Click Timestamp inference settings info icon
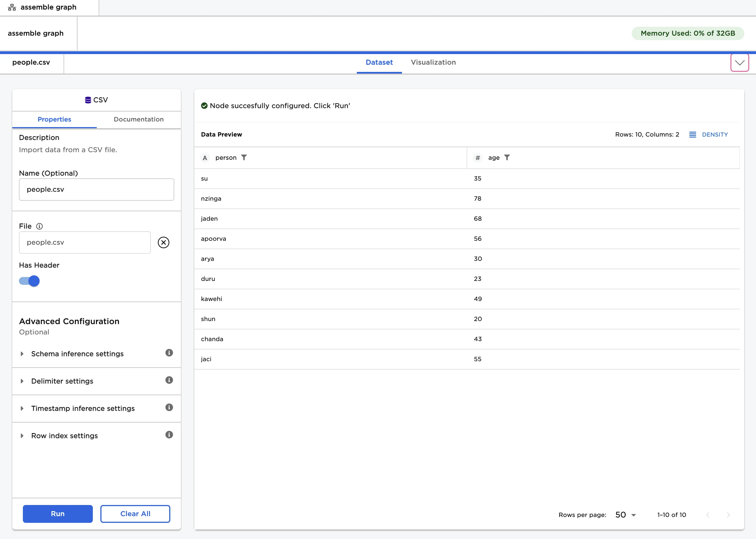756x539 pixels. click(169, 407)
